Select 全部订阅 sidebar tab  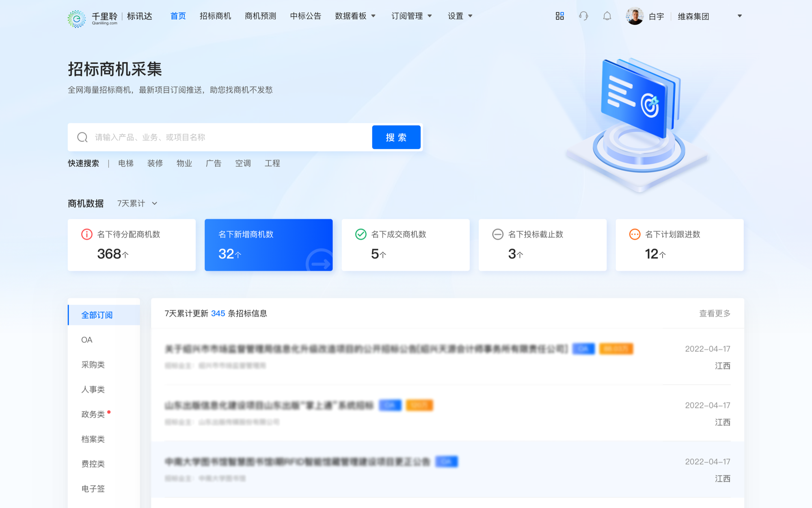(104, 315)
